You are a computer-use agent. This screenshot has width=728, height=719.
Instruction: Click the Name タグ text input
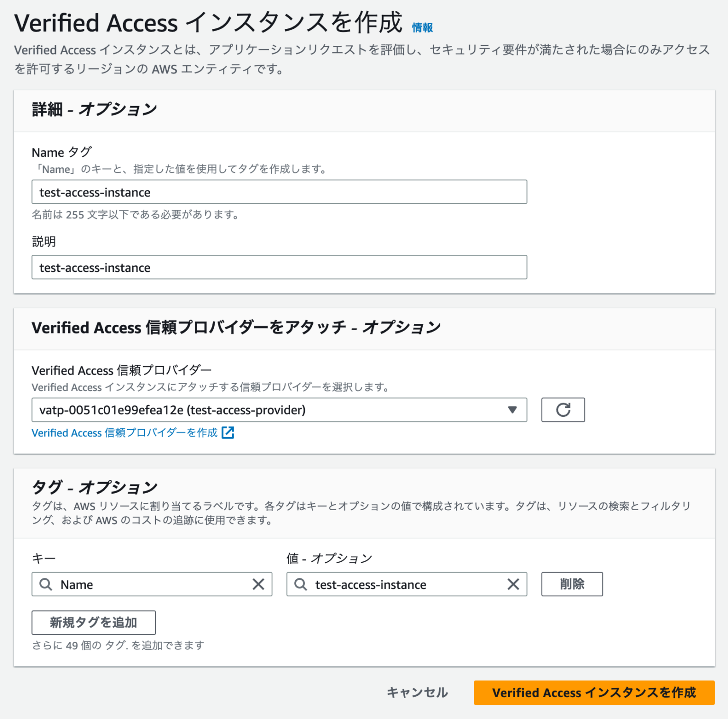[x=279, y=192]
